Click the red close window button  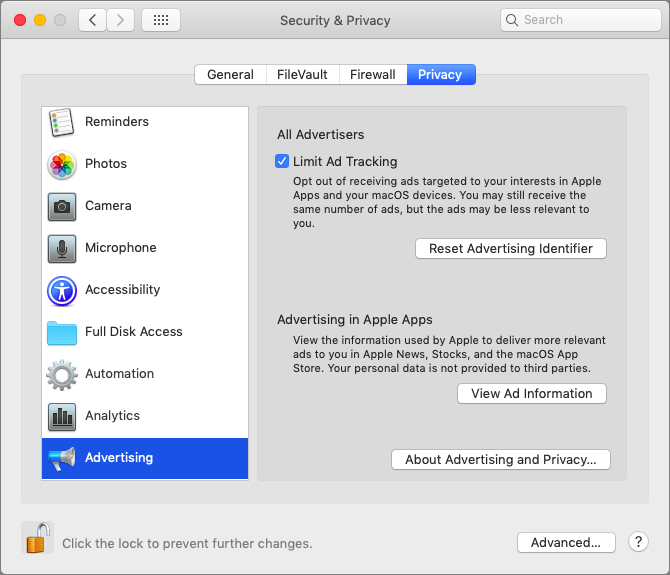coord(20,20)
